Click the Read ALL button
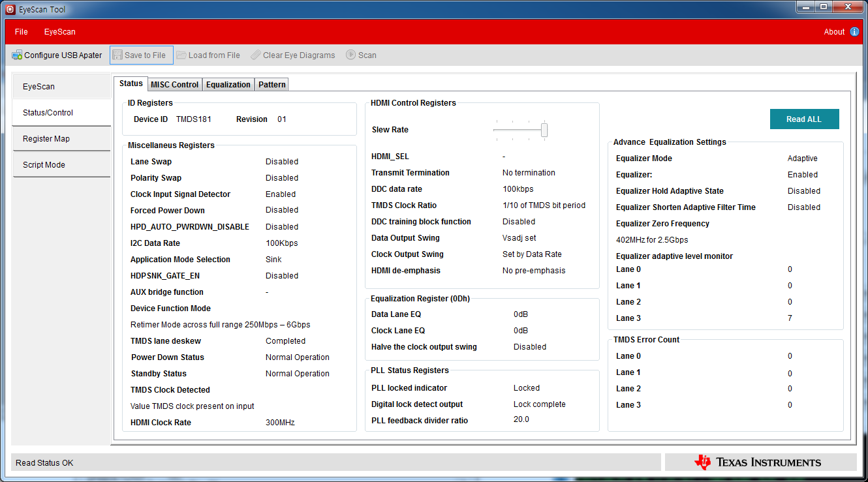Viewport: 868px width, 482px height. tap(804, 119)
